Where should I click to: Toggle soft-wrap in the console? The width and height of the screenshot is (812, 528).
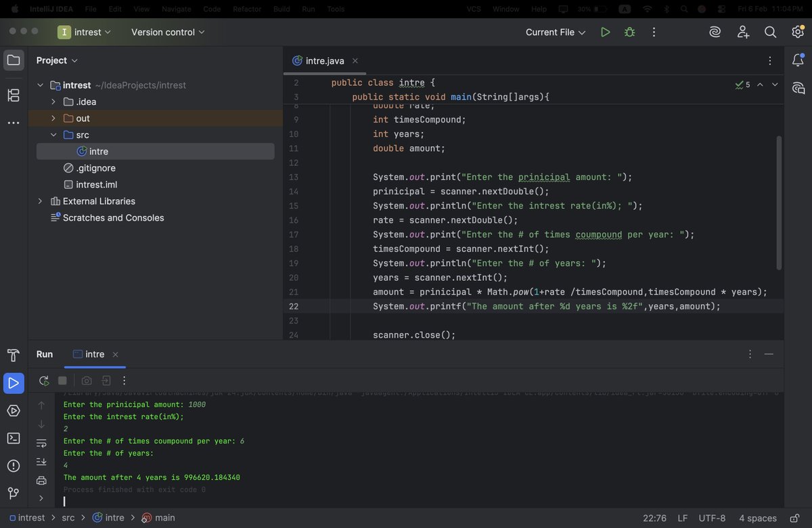[41, 443]
